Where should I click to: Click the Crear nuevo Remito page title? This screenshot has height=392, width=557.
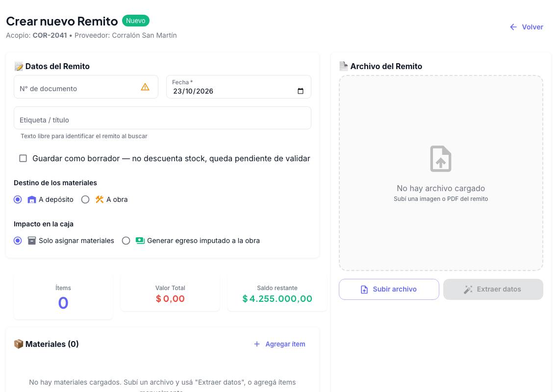coord(62,21)
